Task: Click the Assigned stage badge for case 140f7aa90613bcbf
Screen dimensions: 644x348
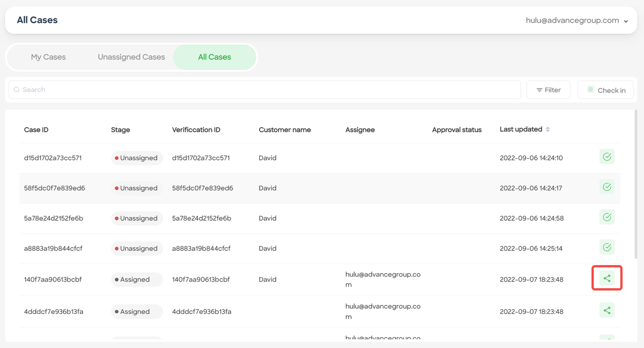Action: coord(137,280)
